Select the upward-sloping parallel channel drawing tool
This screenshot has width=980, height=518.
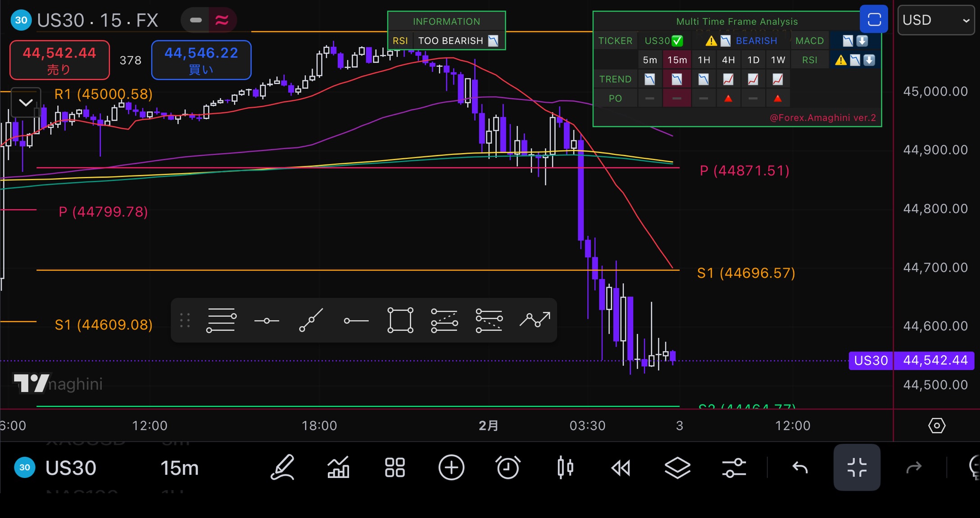pos(445,320)
